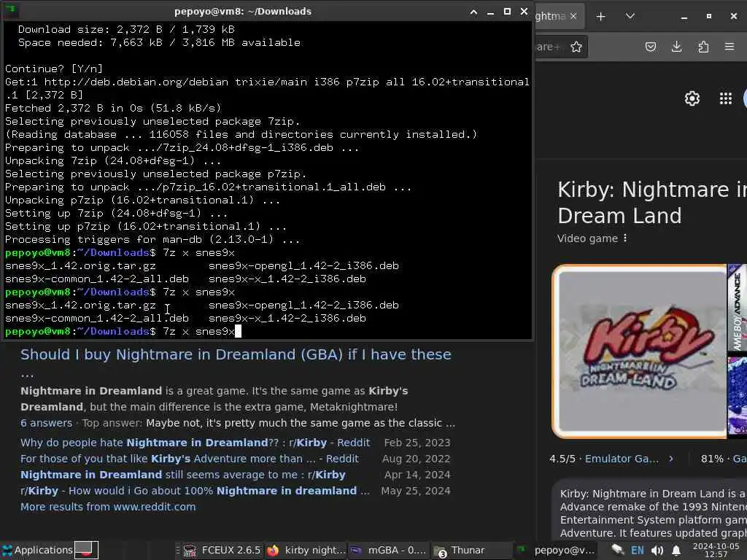Open EN keyboard layout indicator
The width and height of the screenshot is (747, 560).
click(638, 551)
